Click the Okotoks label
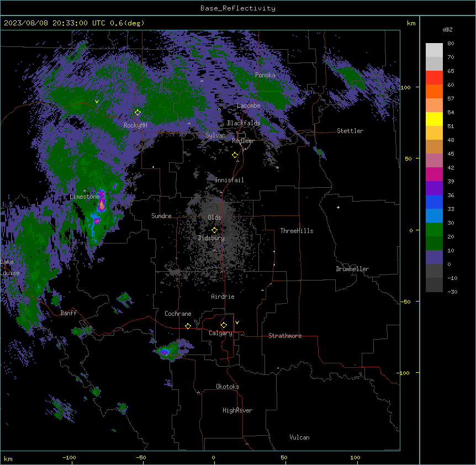 point(228,387)
